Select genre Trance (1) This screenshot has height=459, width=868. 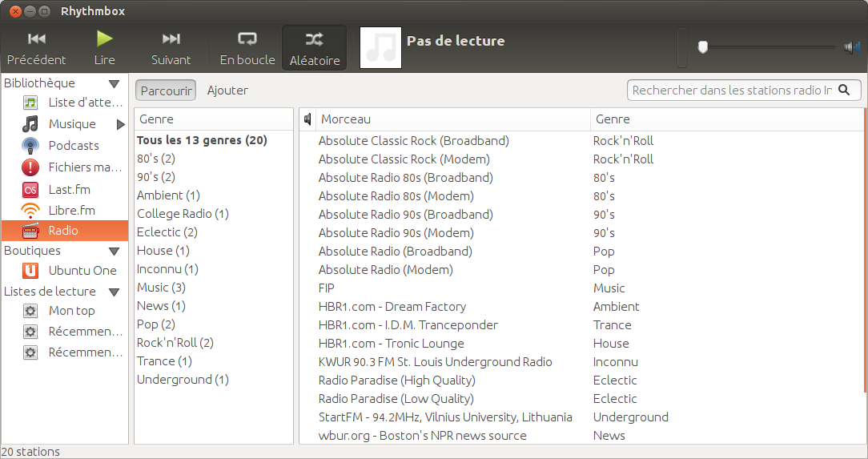[x=214, y=361]
